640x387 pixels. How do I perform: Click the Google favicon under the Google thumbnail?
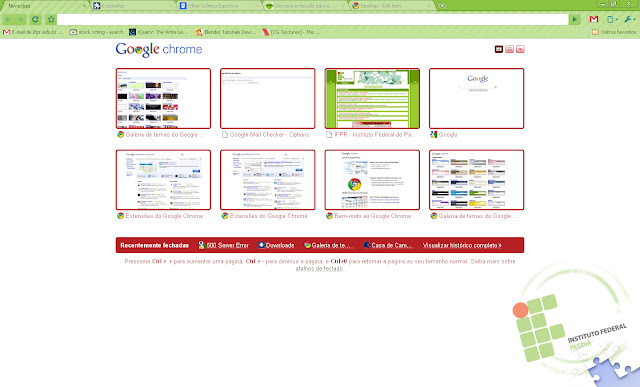433,134
